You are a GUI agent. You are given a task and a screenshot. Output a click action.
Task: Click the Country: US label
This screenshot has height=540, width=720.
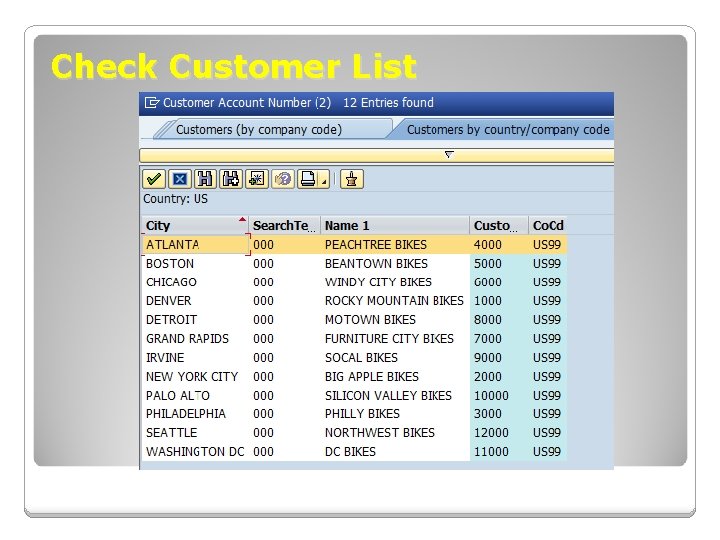175,199
